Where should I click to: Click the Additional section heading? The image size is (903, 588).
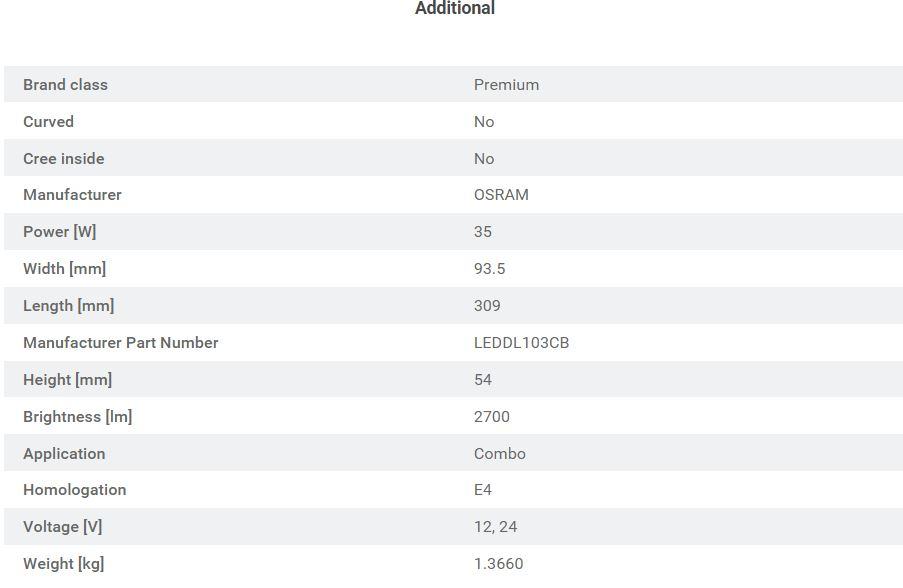[454, 9]
